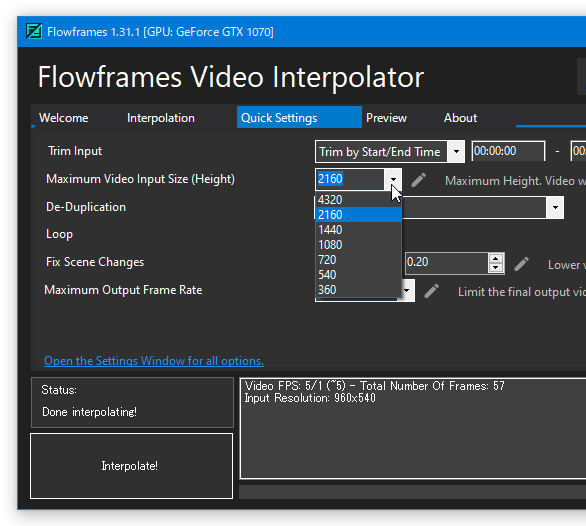Click the 'Fix Scene Changes' label
The height and width of the screenshot is (526, 586).
tap(95, 262)
